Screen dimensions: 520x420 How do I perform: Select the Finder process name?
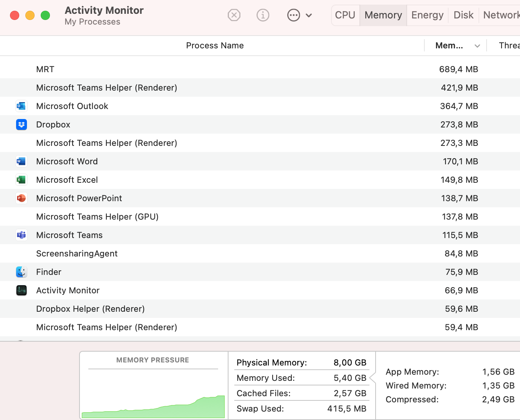[49, 272]
